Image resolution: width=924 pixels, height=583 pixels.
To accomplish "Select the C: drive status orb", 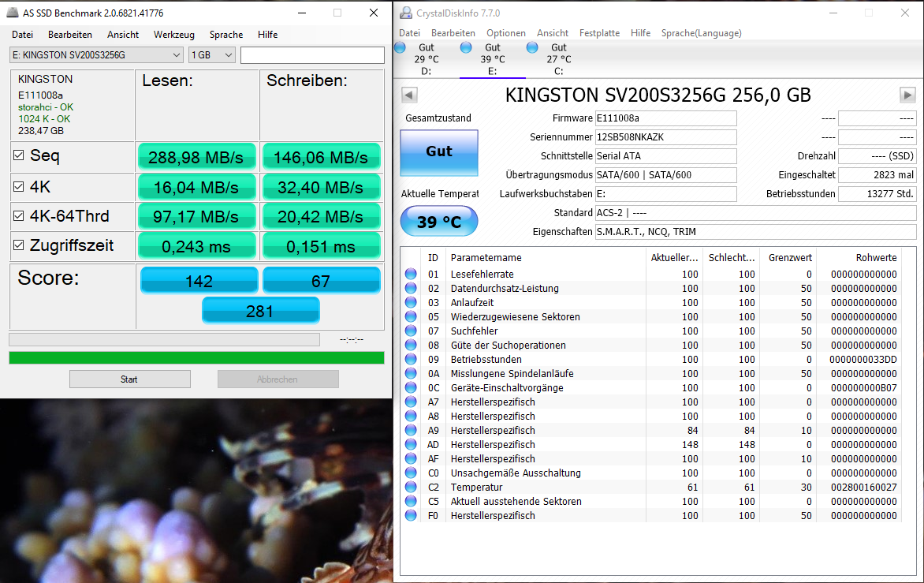I will click(x=532, y=47).
